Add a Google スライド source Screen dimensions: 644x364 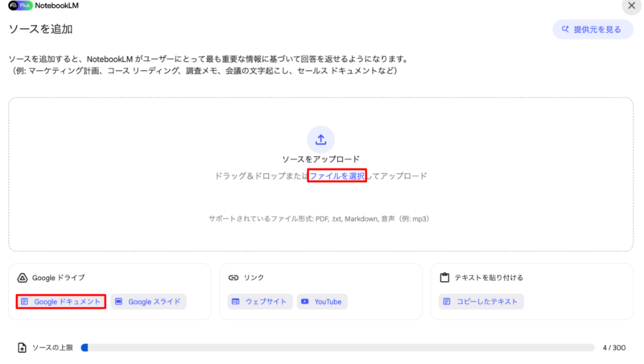coord(148,302)
